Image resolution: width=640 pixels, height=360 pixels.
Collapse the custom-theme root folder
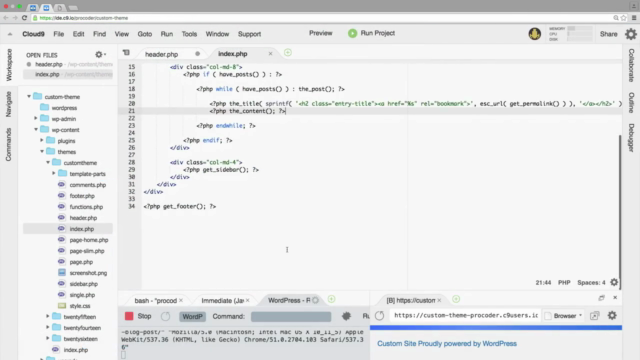point(29,97)
